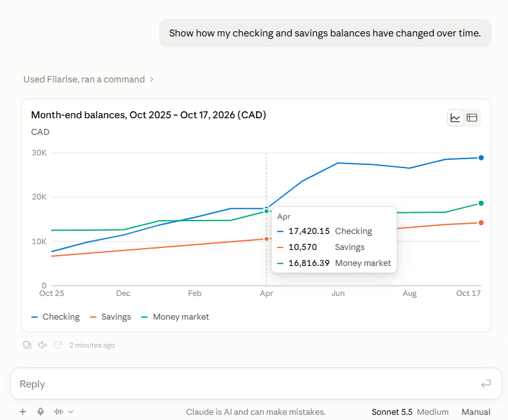Change the Medium effort setting

pos(433,412)
